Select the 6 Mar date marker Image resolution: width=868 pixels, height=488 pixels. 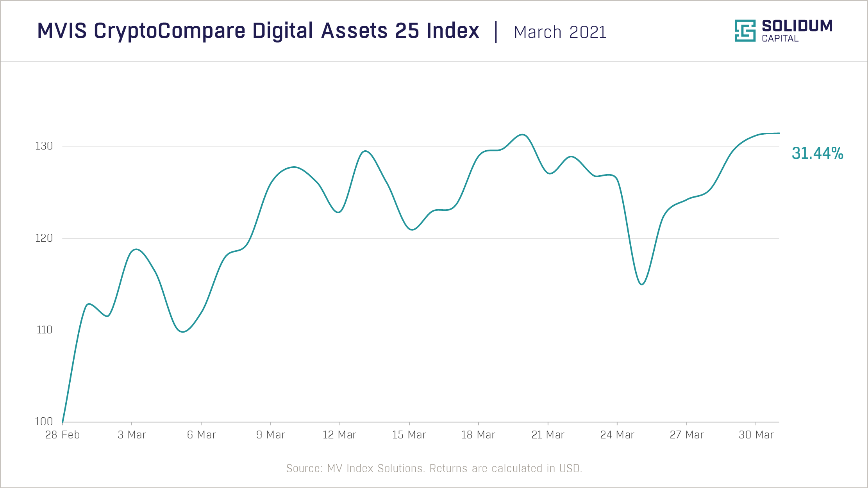[201, 435]
